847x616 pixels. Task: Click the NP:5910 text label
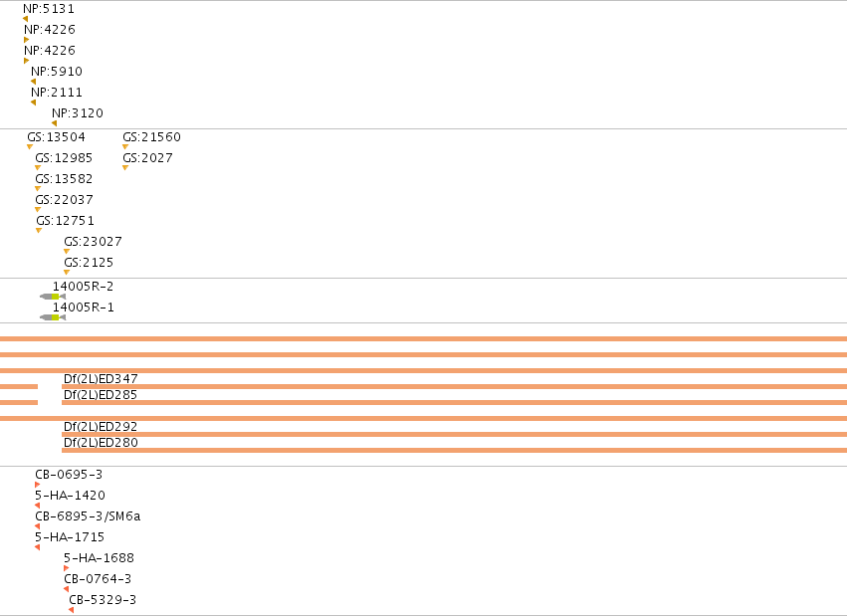point(57,72)
